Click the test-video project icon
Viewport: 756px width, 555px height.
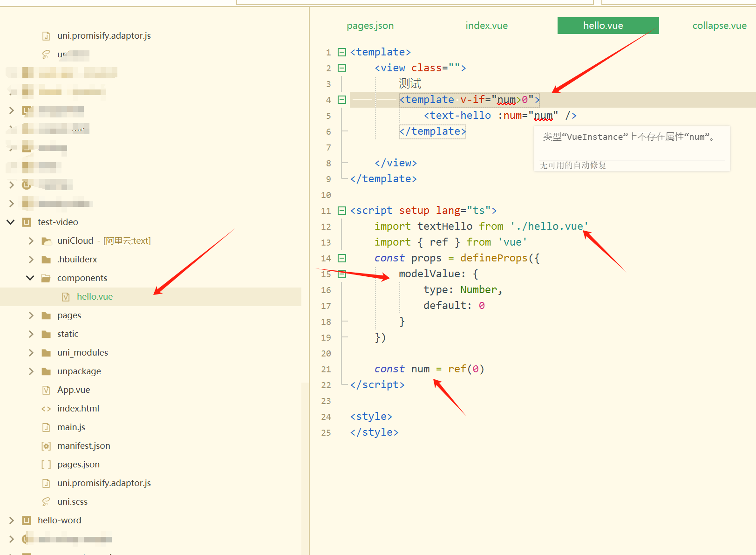coord(27,222)
